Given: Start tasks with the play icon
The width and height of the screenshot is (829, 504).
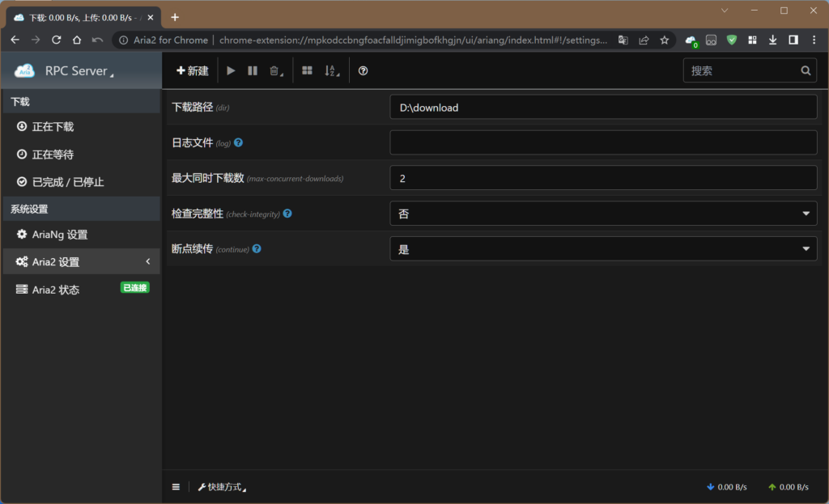Looking at the screenshot, I should [231, 71].
